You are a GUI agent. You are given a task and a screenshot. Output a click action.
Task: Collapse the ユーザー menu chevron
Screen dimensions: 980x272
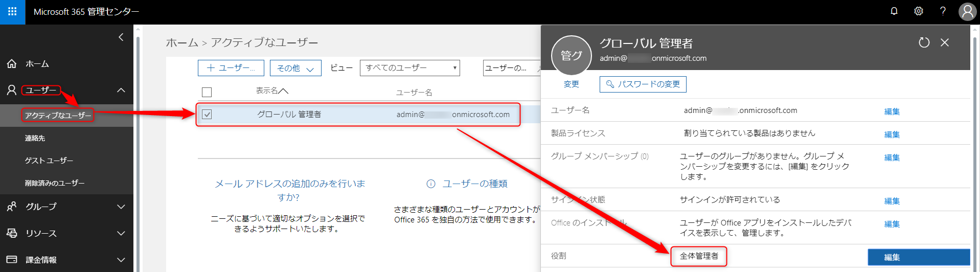coord(121,90)
